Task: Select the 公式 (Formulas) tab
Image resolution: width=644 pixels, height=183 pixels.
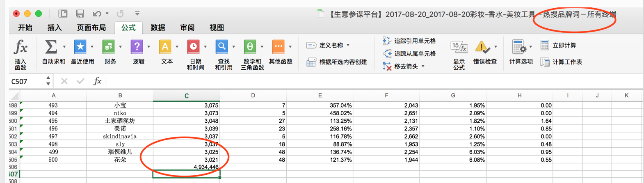Action: 128,27
